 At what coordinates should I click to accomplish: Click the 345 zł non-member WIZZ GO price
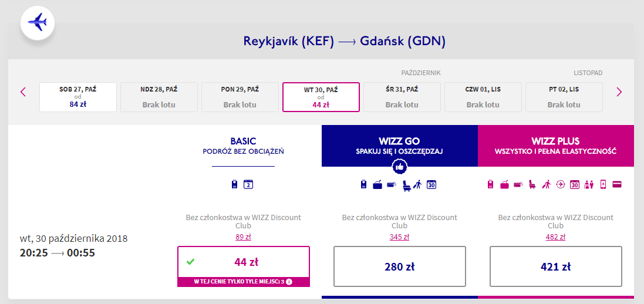tap(399, 237)
